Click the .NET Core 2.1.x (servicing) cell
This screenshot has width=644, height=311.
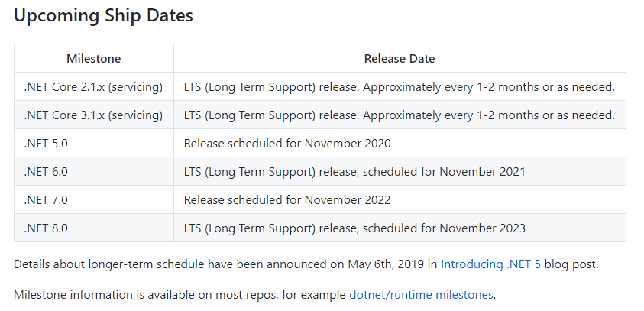(x=94, y=86)
